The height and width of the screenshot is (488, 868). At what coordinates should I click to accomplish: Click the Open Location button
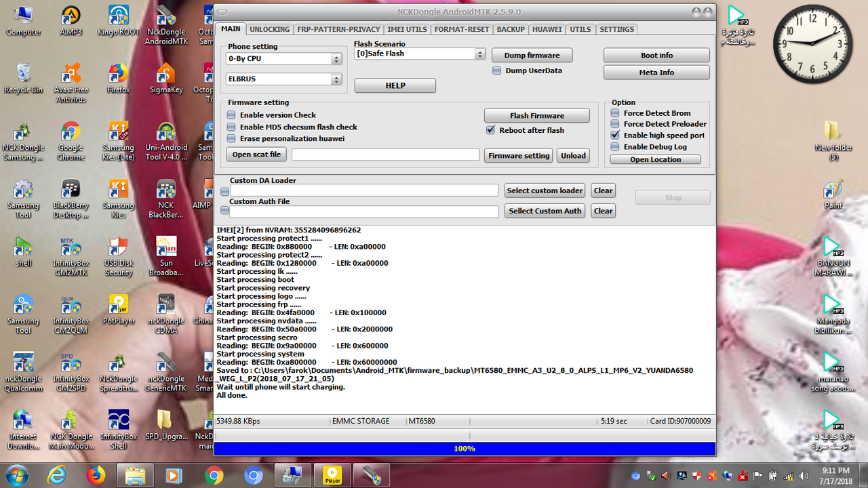[x=655, y=160]
